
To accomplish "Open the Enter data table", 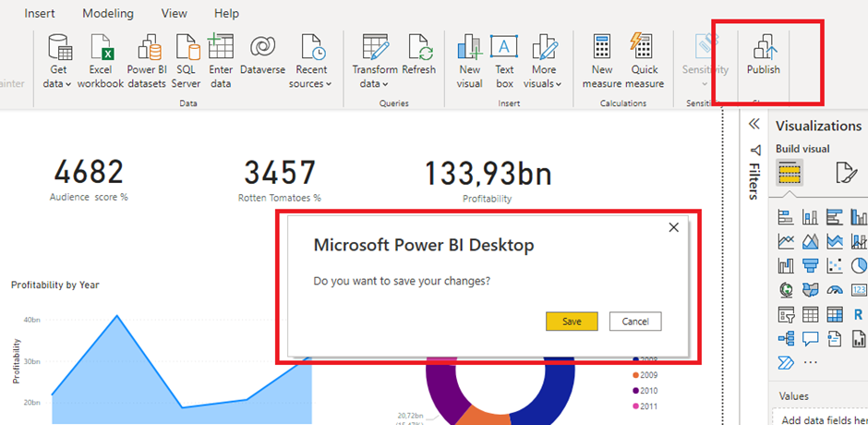I will click(221, 61).
